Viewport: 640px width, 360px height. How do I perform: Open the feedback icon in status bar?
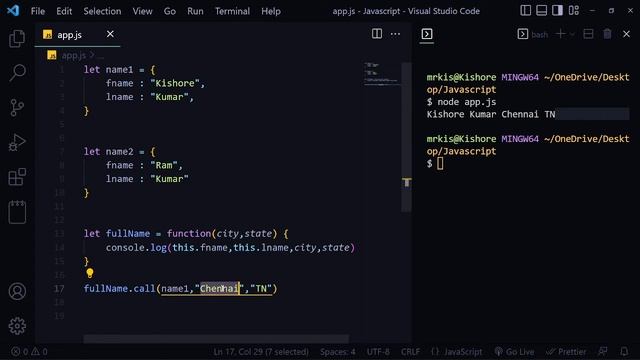point(603,351)
